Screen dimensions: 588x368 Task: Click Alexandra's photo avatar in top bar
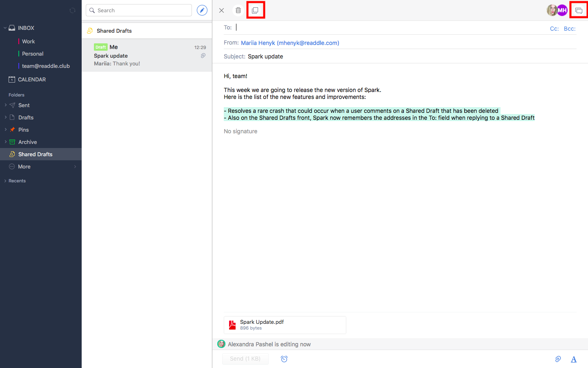552,10
